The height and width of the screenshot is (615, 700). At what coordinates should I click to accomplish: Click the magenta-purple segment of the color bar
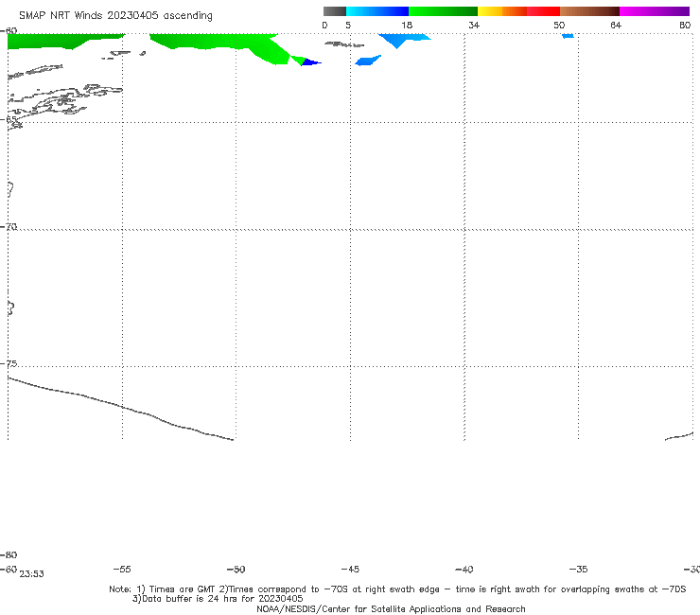[x=655, y=11]
